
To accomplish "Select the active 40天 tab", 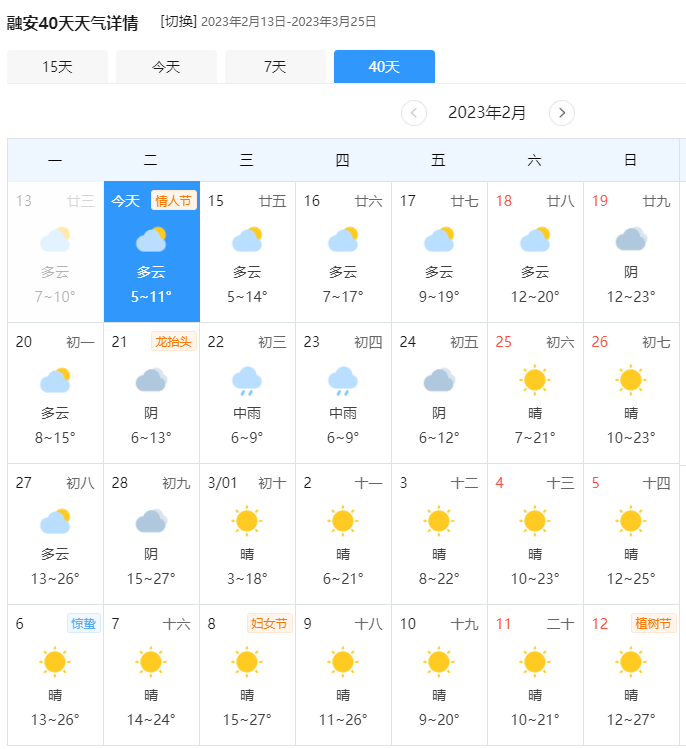I will tap(384, 66).
